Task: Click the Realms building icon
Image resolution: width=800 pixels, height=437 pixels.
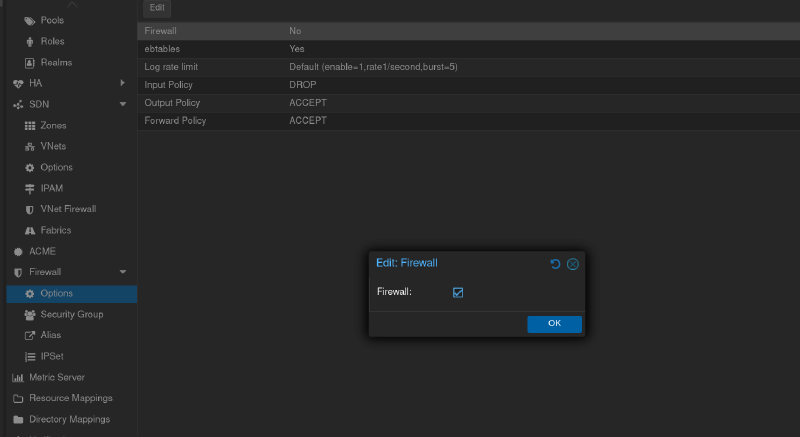Action: (30, 62)
